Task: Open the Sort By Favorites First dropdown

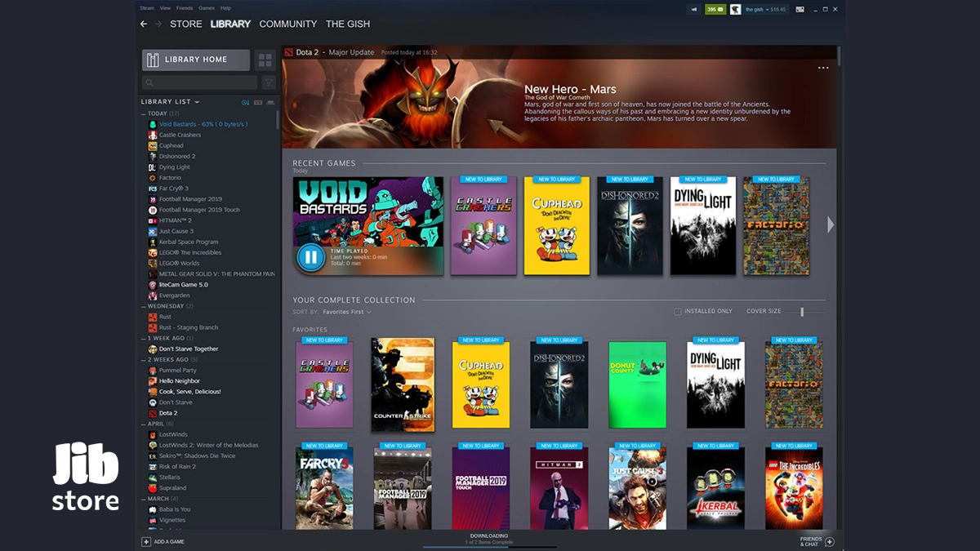Action: click(347, 312)
